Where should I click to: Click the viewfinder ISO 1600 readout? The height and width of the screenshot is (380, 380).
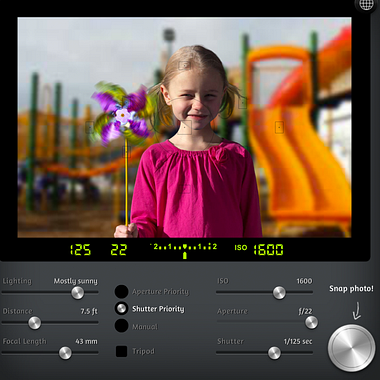[x=259, y=250]
